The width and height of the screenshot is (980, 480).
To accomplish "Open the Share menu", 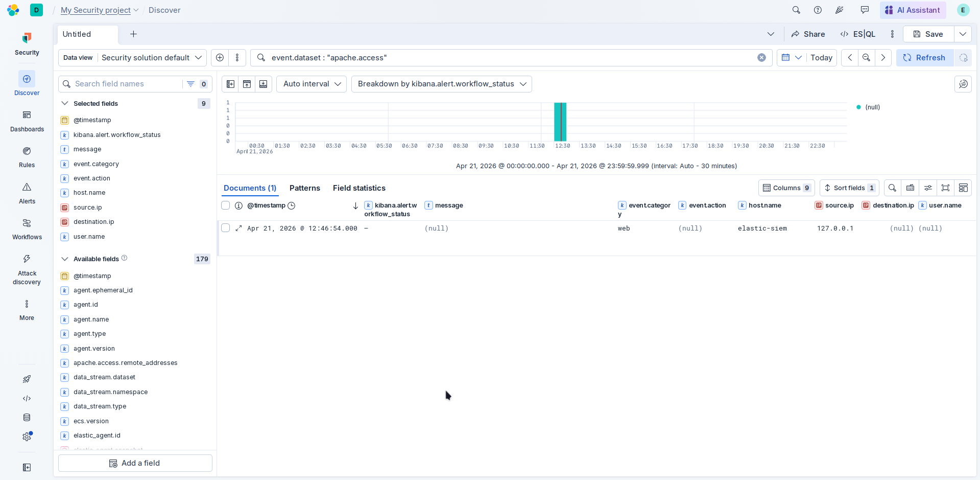I will coord(808,34).
